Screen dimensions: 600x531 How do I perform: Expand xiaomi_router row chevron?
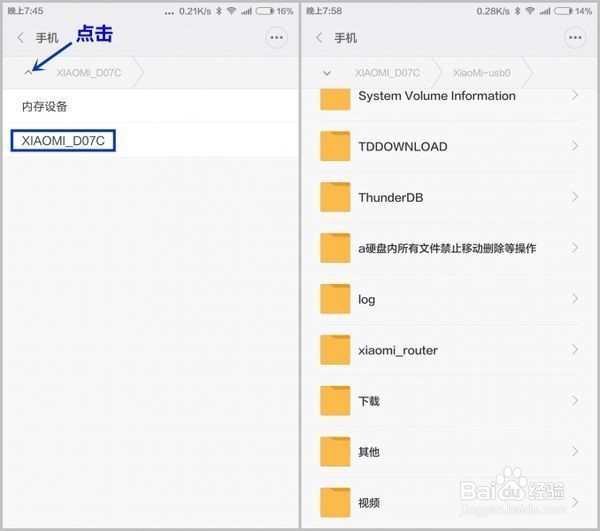(x=575, y=349)
